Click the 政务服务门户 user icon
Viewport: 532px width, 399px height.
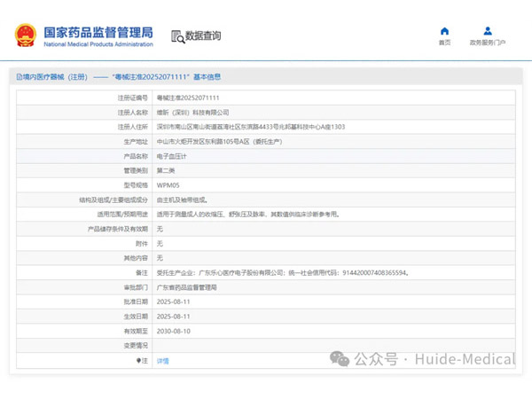click(488, 31)
